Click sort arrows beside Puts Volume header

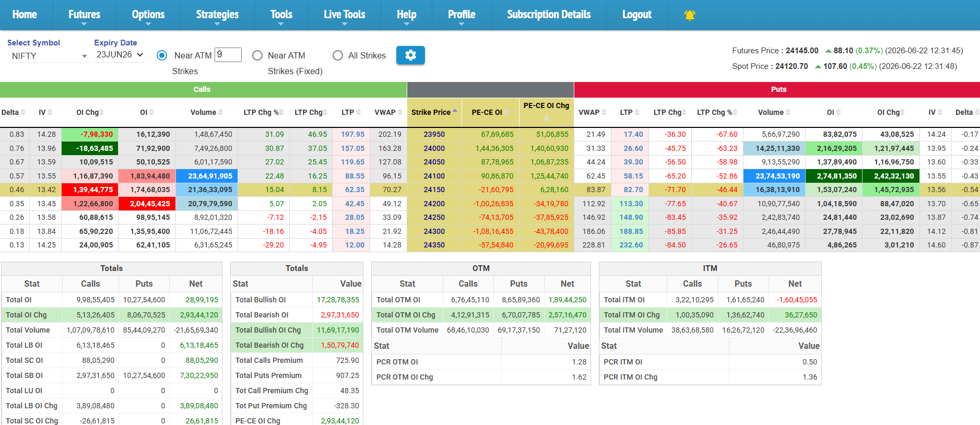point(788,112)
